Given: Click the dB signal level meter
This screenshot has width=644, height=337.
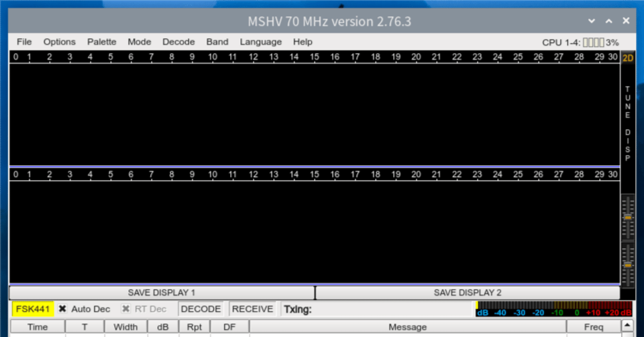Looking at the screenshot, I should 554,309.
